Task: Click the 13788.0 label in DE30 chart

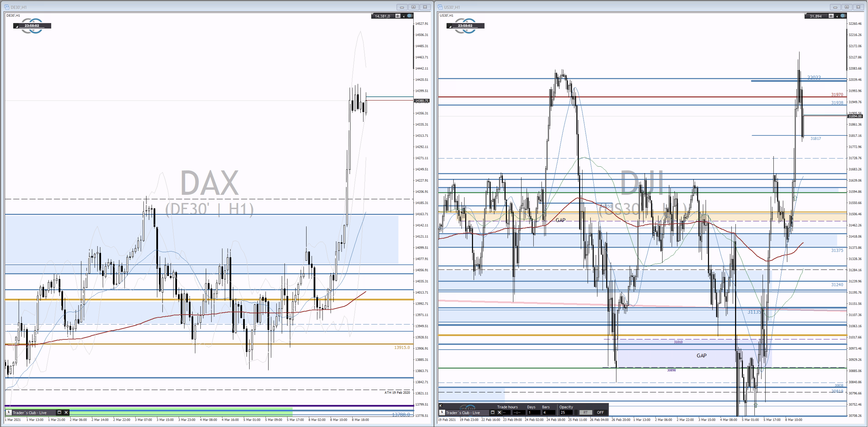Action: pyautogui.click(x=401, y=415)
